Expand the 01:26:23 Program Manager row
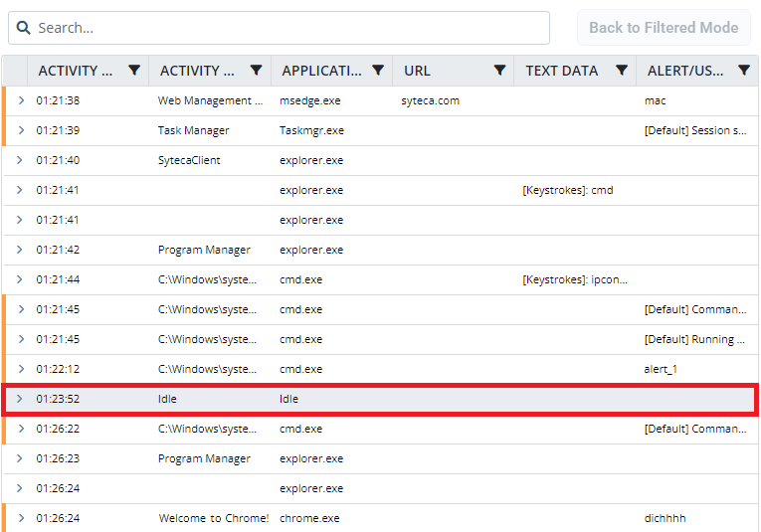 pyautogui.click(x=20, y=458)
